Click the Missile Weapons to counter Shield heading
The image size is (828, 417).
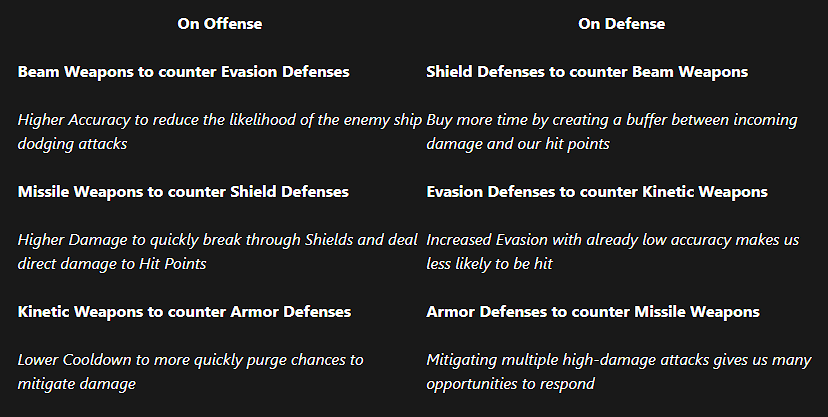[x=183, y=192]
